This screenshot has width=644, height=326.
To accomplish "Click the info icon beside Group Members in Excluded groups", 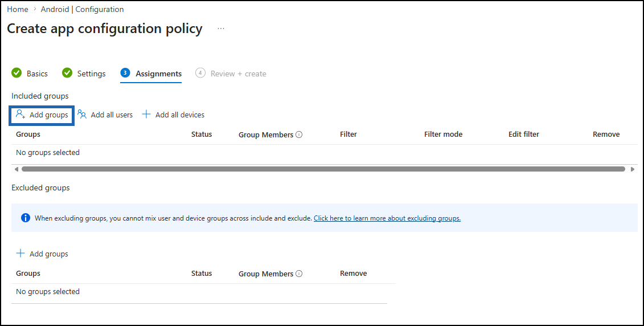I will tap(299, 274).
